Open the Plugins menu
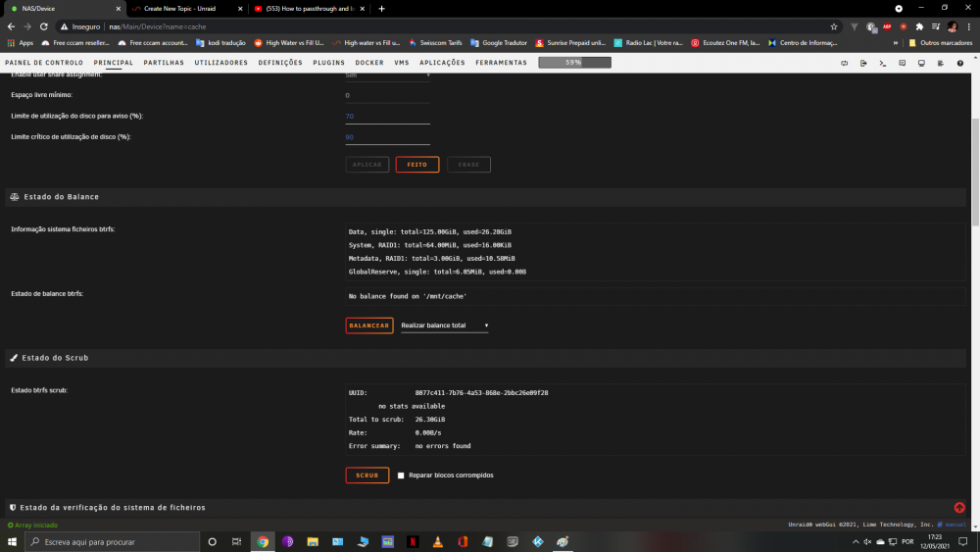 (x=328, y=63)
